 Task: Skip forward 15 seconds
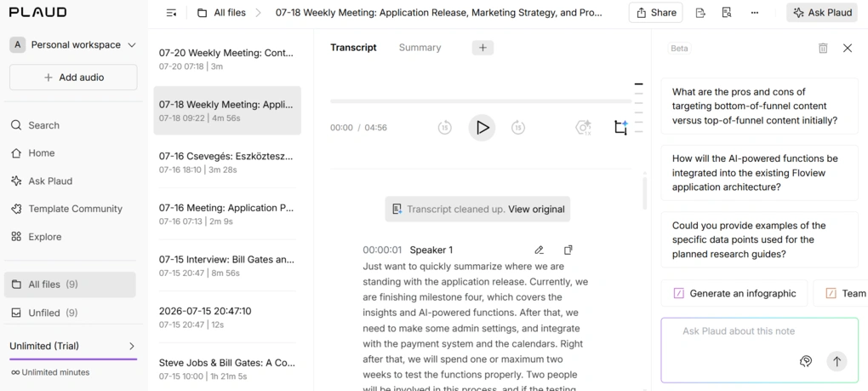click(517, 128)
